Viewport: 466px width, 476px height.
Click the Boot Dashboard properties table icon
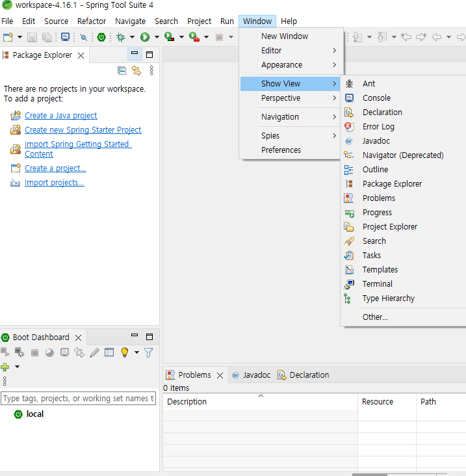point(109,352)
